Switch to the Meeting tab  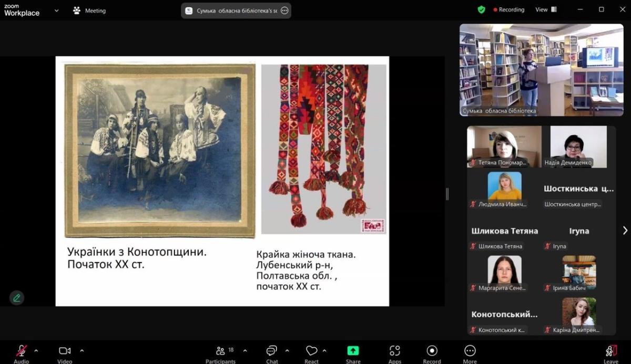(x=89, y=11)
